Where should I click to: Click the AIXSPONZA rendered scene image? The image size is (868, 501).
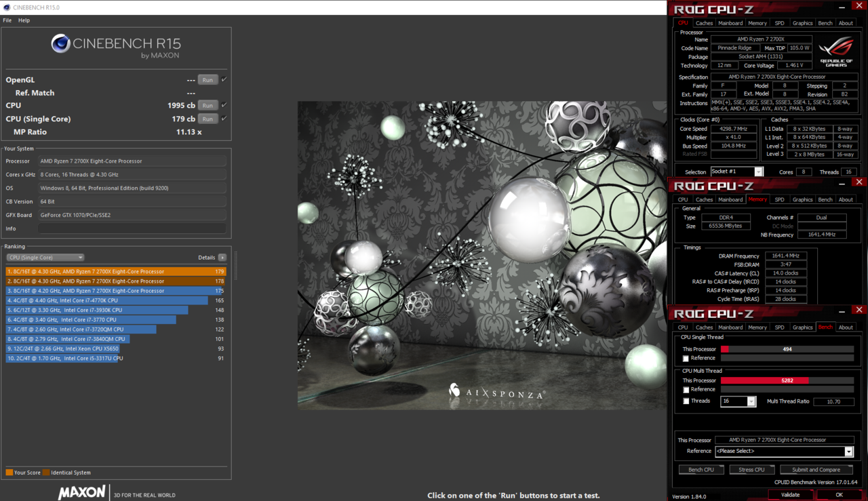482,256
